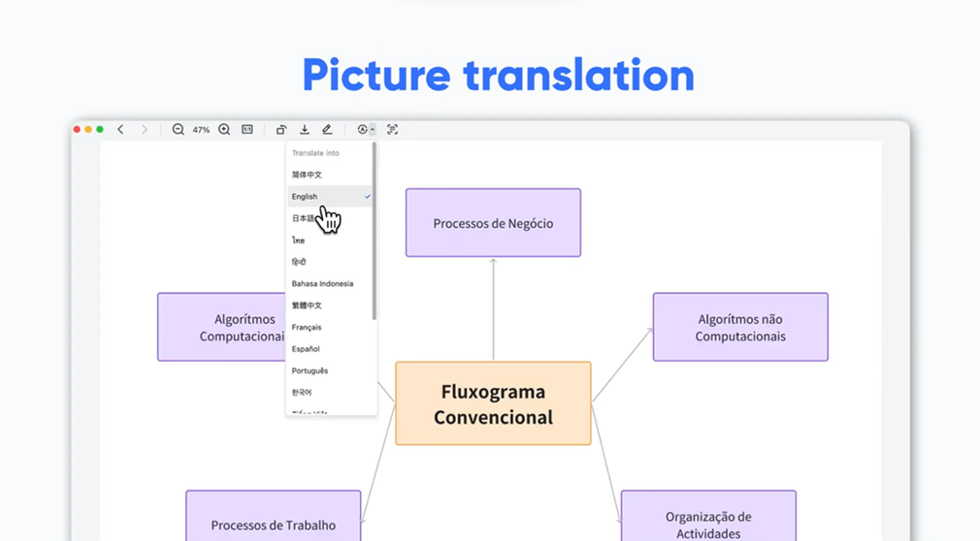Click the Fluxograma Convencional center box

(493, 404)
